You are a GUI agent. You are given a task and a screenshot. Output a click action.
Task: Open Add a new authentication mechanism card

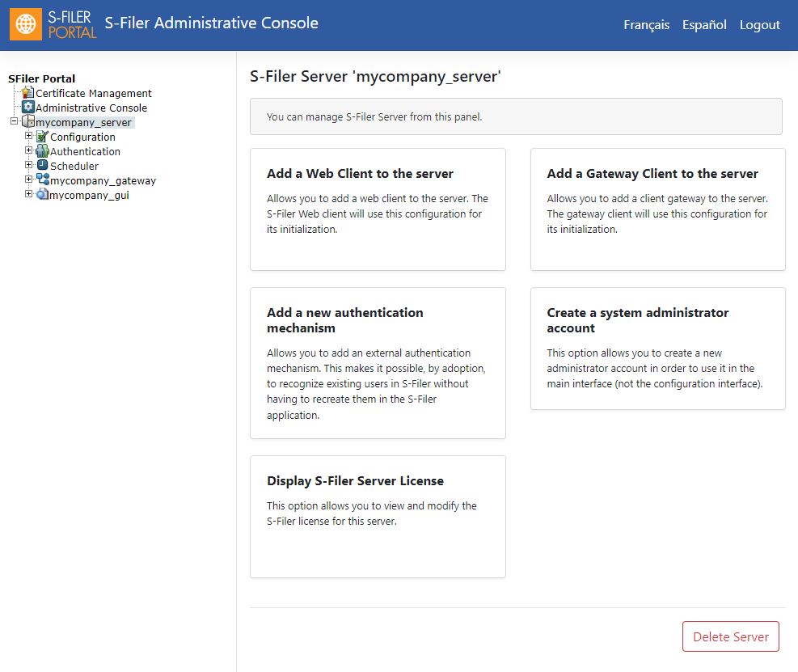click(x=378, y=363)
